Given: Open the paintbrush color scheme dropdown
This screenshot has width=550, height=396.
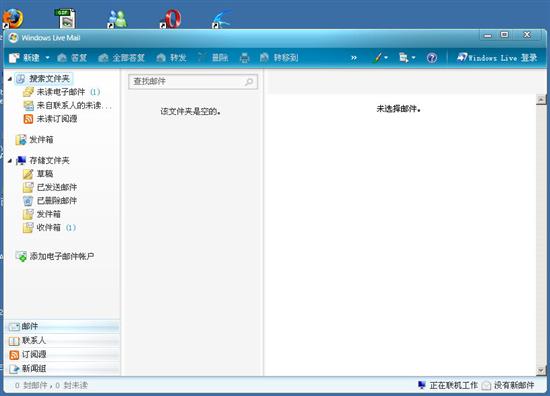Looking at the screenshot, I should coord(380,58).
